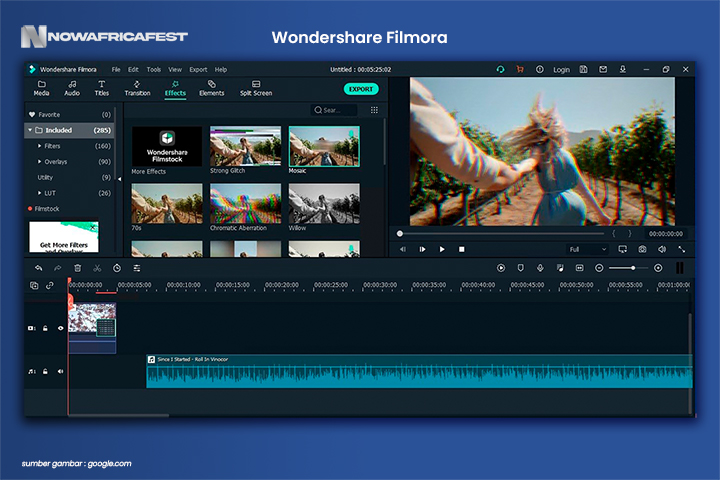Open the adjust settings sliders icon

coord(137,268)
